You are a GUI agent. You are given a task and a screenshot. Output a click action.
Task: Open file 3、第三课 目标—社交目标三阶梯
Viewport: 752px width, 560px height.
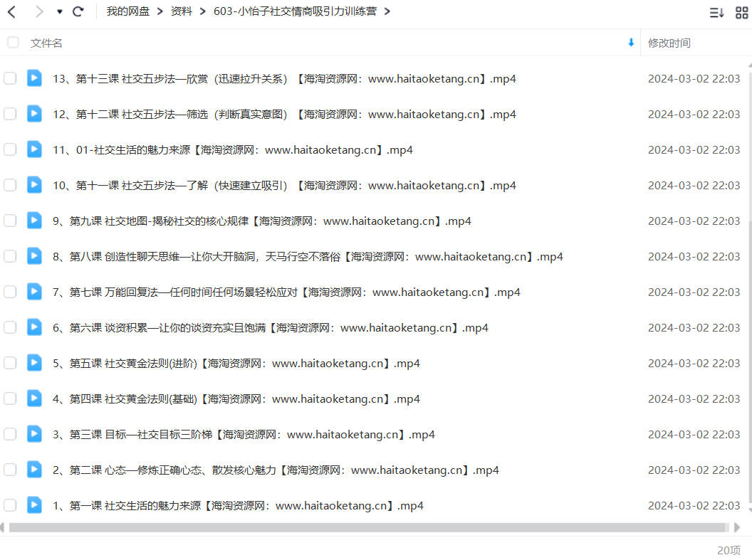[244, 435]
